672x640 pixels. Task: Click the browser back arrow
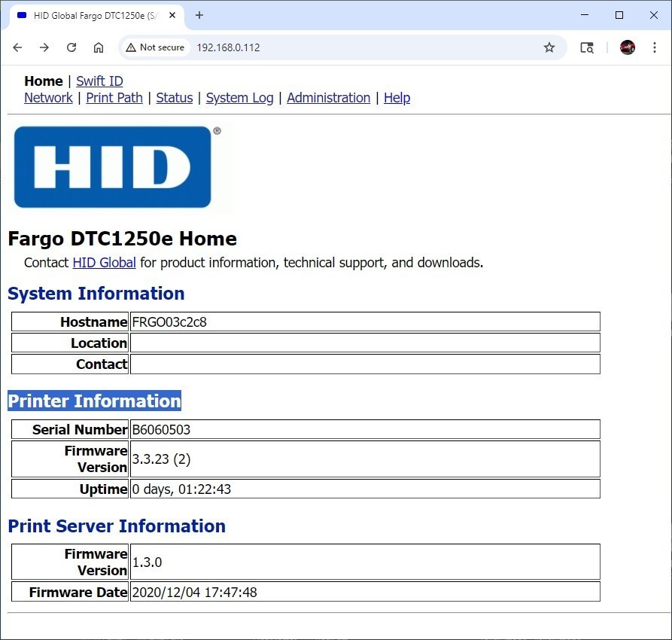tap(17, 47)
